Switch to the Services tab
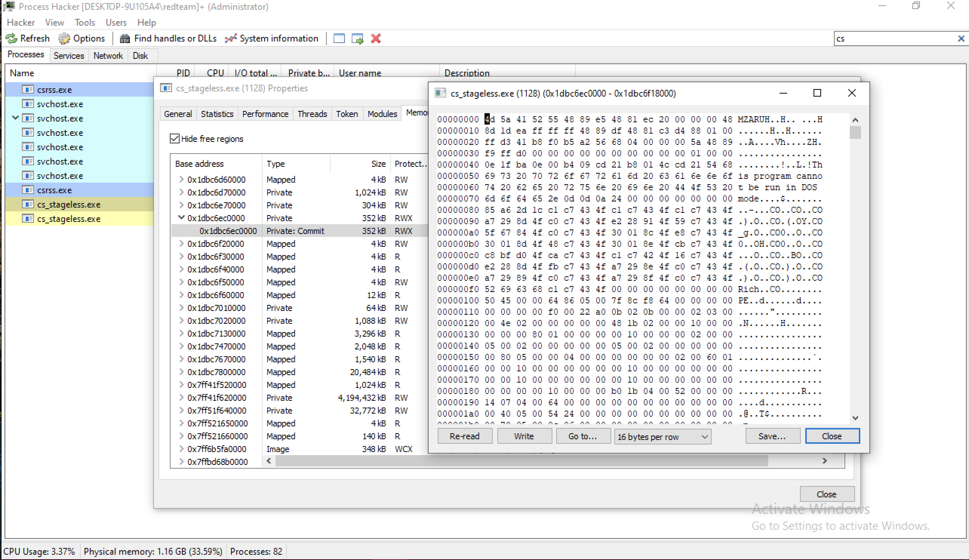The width and height of the screenshot is (969, 560). pyautogui.click(x=69, y=56)
